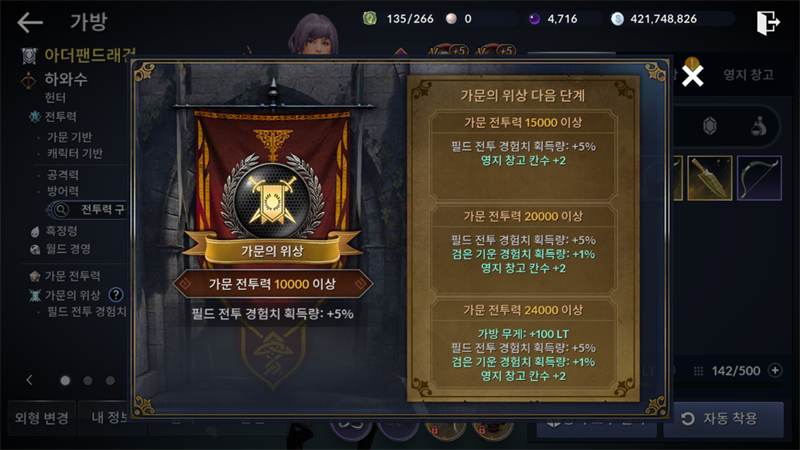
Task: Go to previous page with left chevron
Action: click(30, 380)
